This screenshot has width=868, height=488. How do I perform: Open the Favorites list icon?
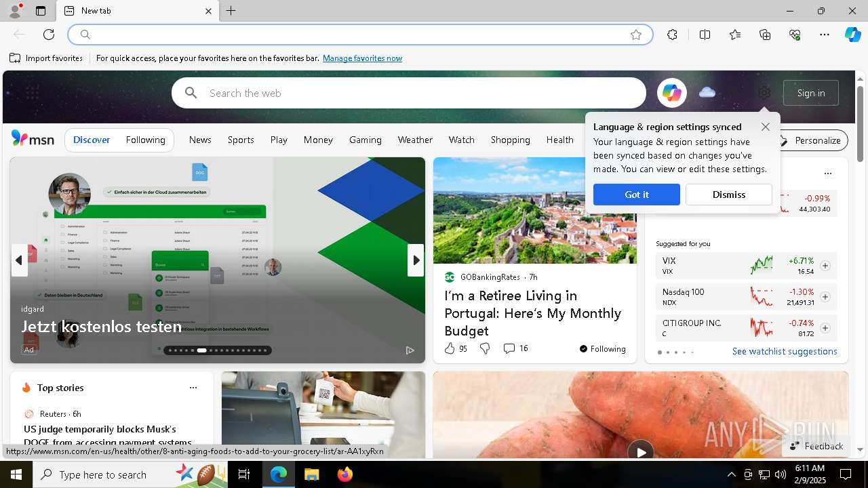click(735, 35)
